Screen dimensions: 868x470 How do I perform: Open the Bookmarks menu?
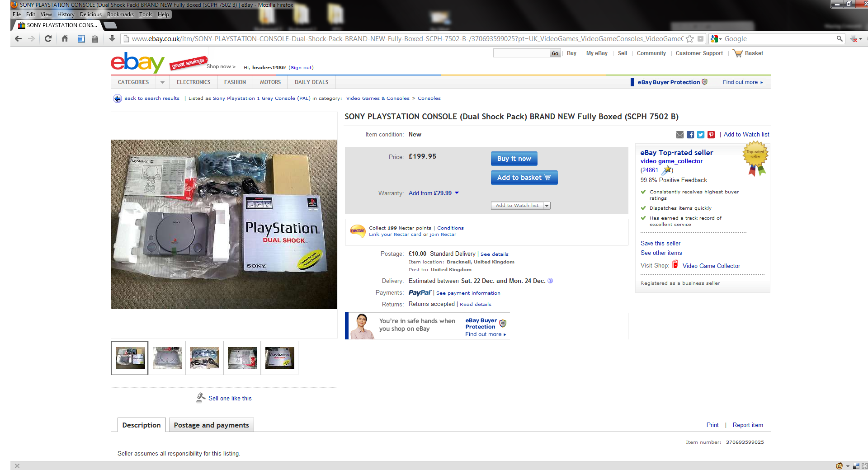[x=120, y=14]
